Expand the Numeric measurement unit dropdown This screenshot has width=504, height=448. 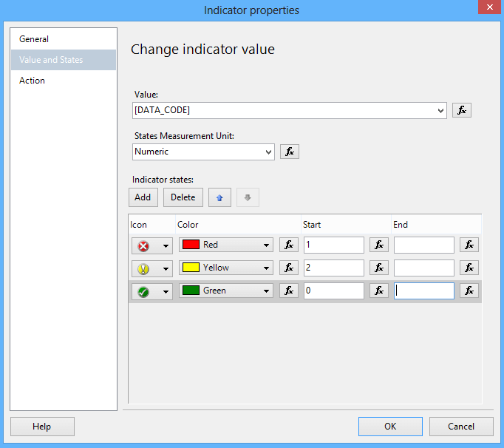(268, 152)
